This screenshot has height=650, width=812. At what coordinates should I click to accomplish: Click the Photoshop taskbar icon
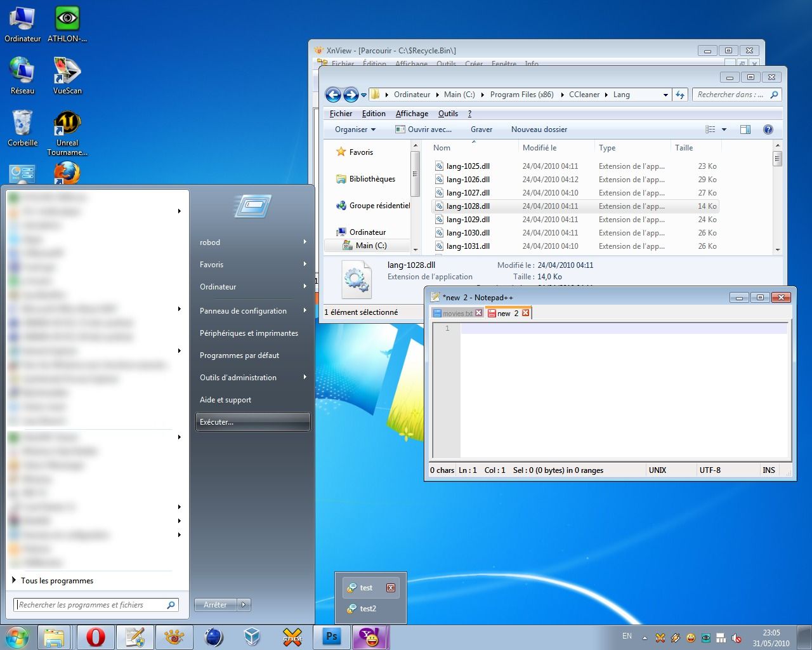[332, 637]
